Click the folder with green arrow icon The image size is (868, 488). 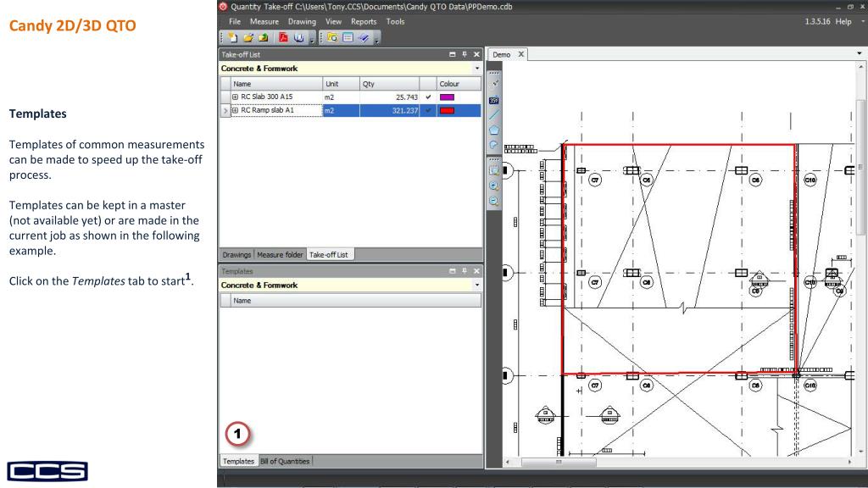pyautogui.click(x=263, y=37)
